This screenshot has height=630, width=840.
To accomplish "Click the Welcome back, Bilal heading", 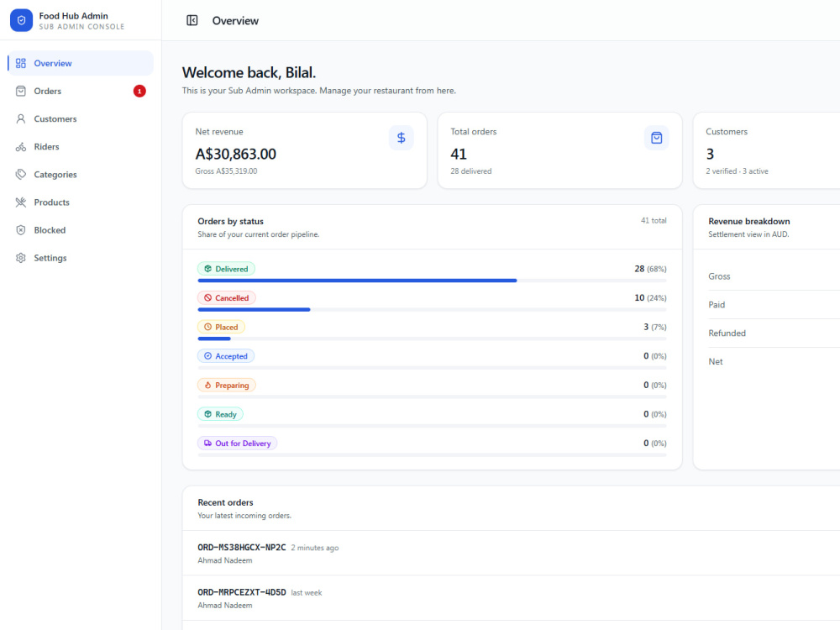I will 249,73.
